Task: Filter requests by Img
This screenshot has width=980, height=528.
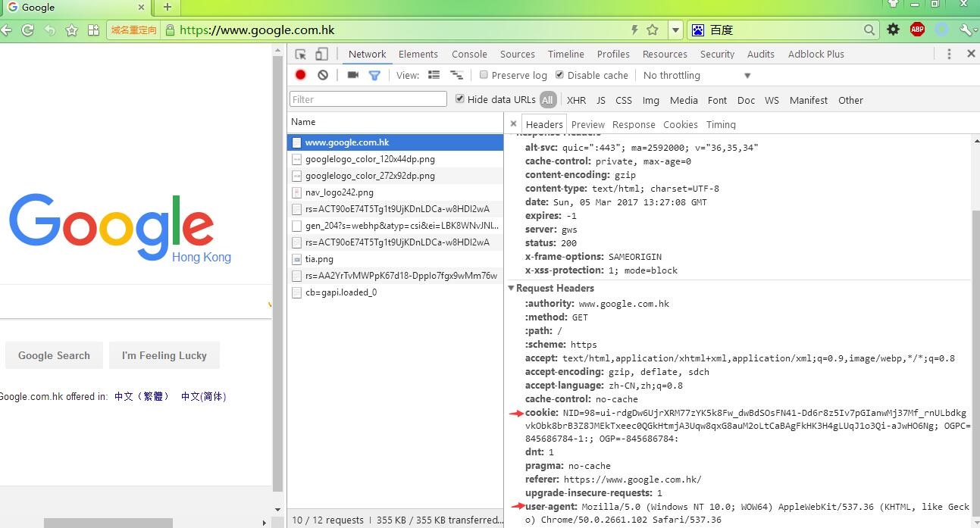Action: [651, 100]
